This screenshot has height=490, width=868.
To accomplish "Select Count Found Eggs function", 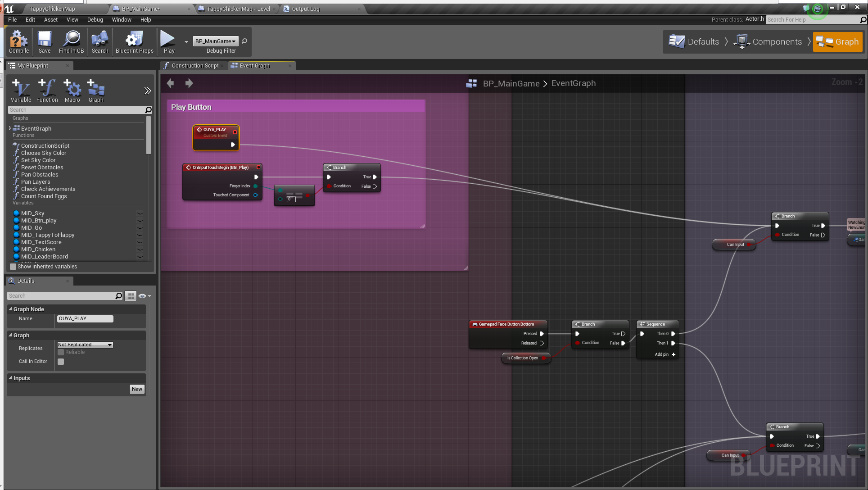I will click(x=44, y=196).
